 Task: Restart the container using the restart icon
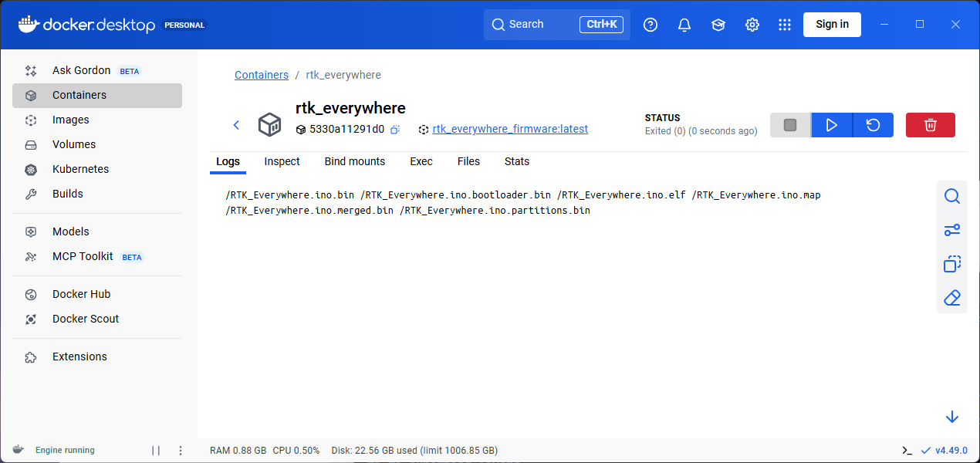[873, 125]
